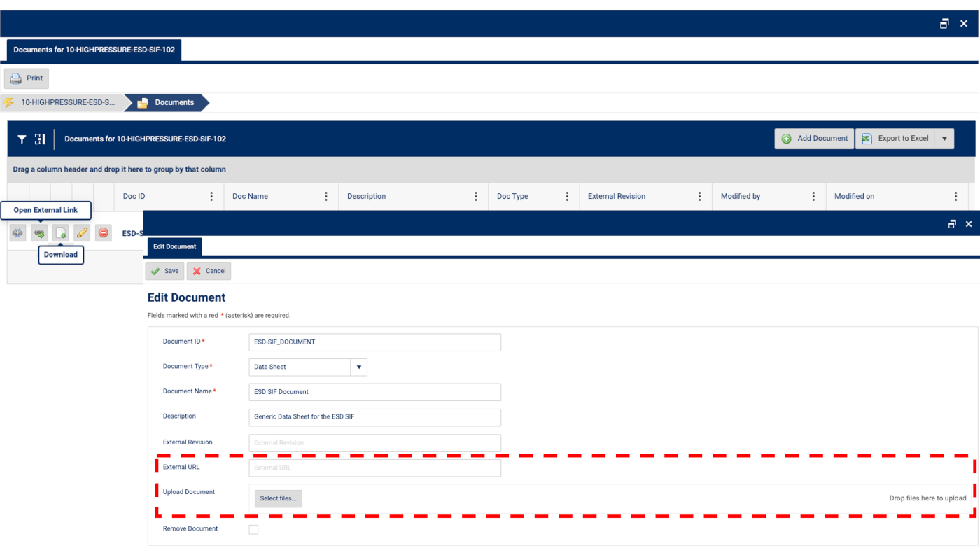This screenshot has width=980, height=560.
Task: Go to the 10-HIGHPRESSURE-ESD-S... breadcrumb
Action: pyautogui.click(x=67, y=102)
